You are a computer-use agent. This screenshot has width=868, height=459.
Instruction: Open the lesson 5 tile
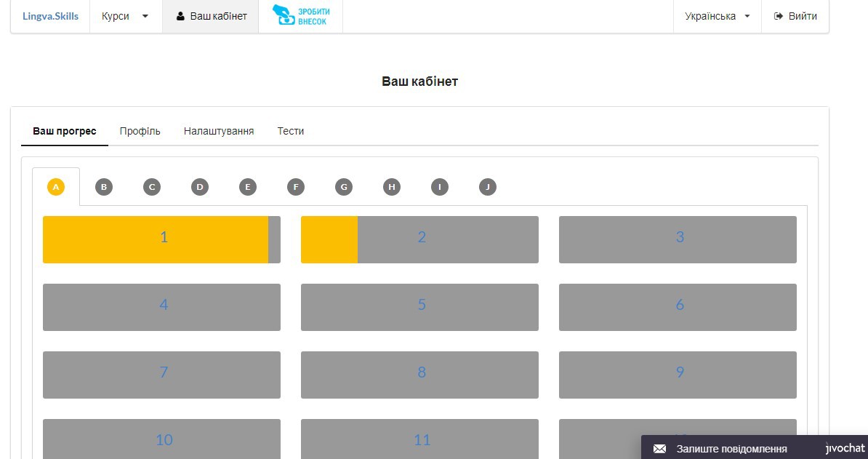click(419, 307)
